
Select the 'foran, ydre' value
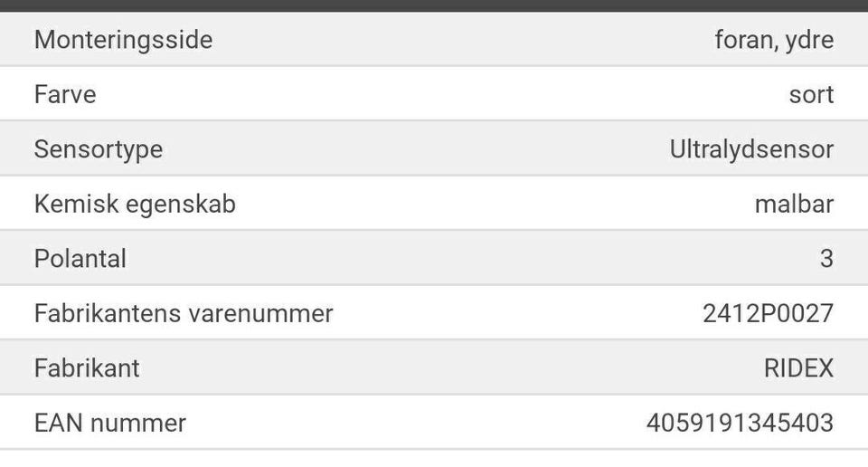pos(773,40)
